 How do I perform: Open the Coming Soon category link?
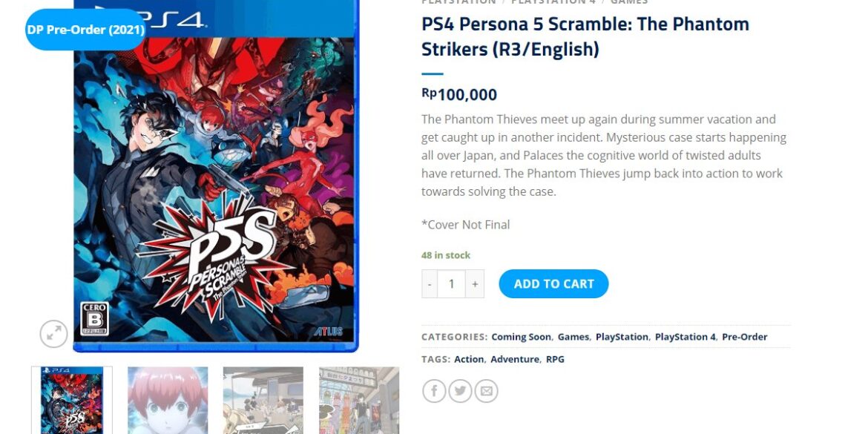[x=521, y=337]
